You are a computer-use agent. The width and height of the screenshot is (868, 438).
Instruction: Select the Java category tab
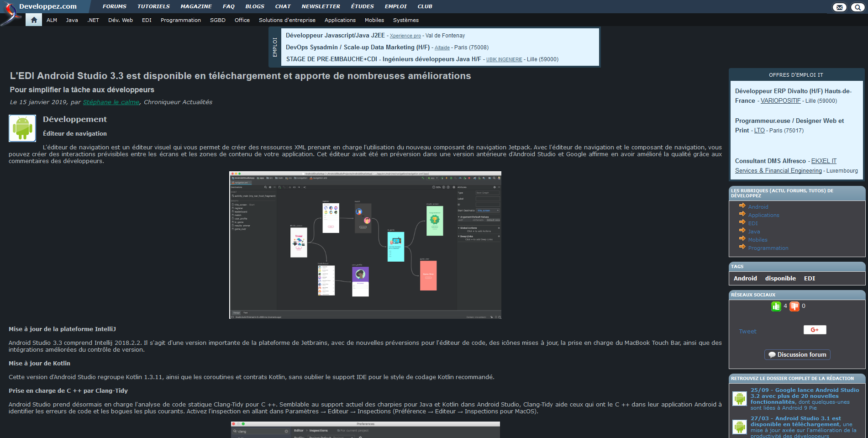pyautogui.click(x=72, y=20)
